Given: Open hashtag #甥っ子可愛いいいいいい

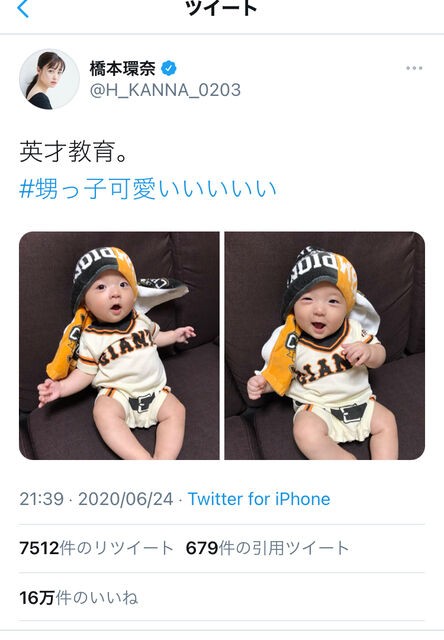Looking at the screenshot, I should click(148, 189).
